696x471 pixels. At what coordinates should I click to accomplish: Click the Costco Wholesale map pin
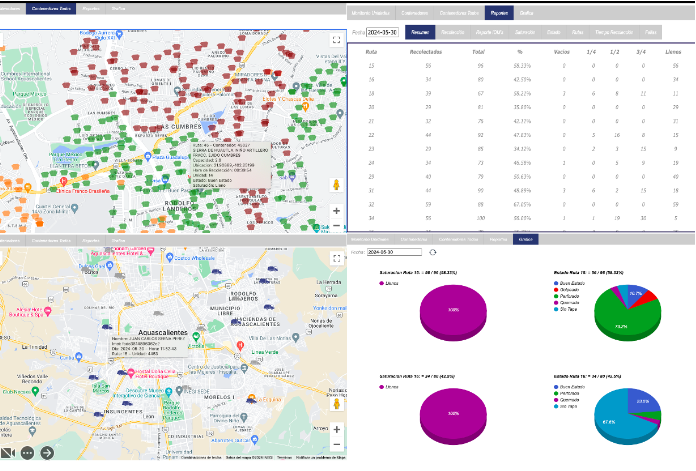169,257
